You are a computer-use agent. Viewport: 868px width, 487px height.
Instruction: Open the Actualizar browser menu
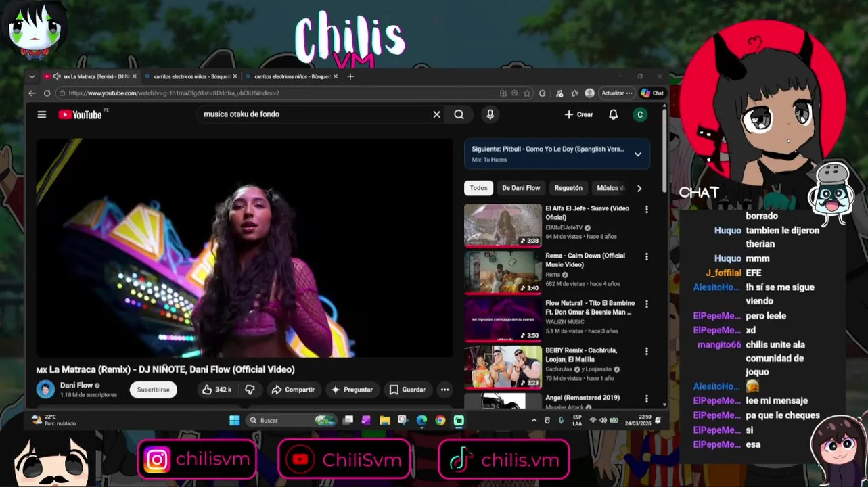pyautogui.click(x=616, y=93)
